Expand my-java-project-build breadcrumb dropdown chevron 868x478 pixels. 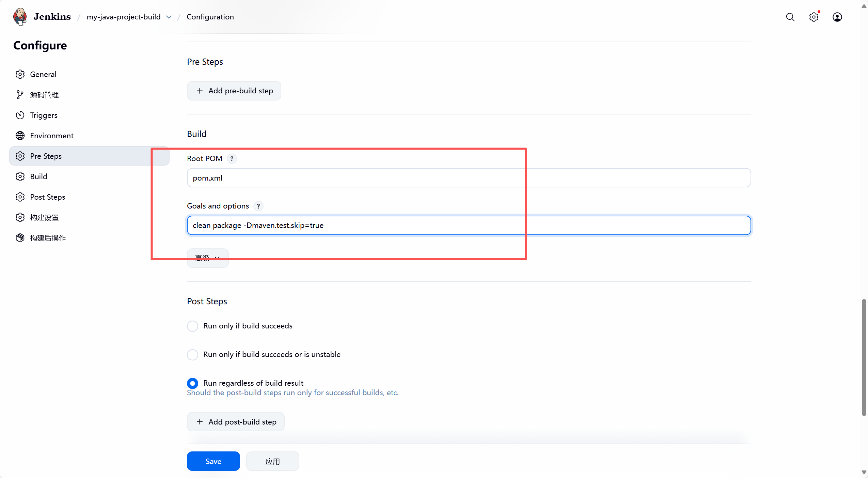pos(169,17)
